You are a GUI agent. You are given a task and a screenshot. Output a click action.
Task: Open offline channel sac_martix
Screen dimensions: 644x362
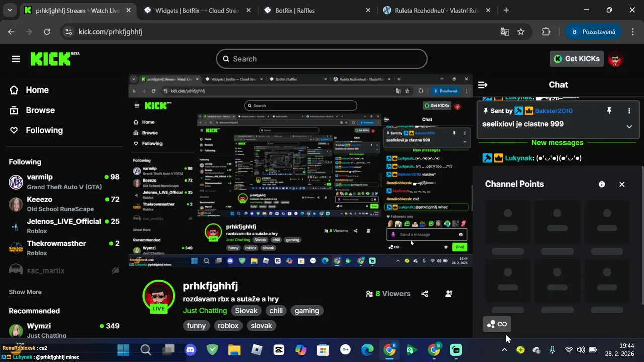[64, 270]
